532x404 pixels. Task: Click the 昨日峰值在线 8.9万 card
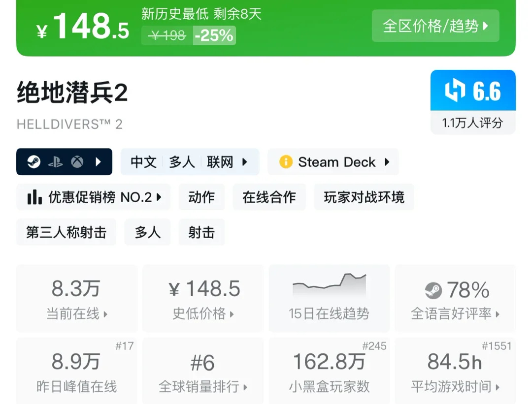tap(77, 371)
